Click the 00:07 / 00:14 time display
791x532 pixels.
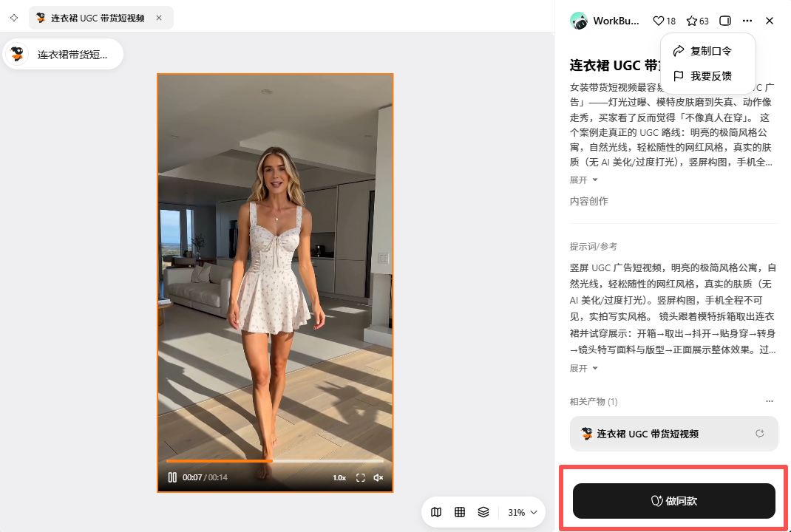click(x=205, y=477)
